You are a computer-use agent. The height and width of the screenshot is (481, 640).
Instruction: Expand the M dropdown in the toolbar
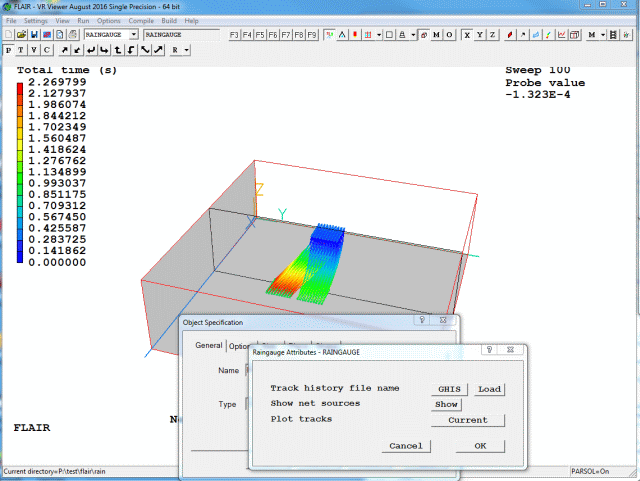603,35
